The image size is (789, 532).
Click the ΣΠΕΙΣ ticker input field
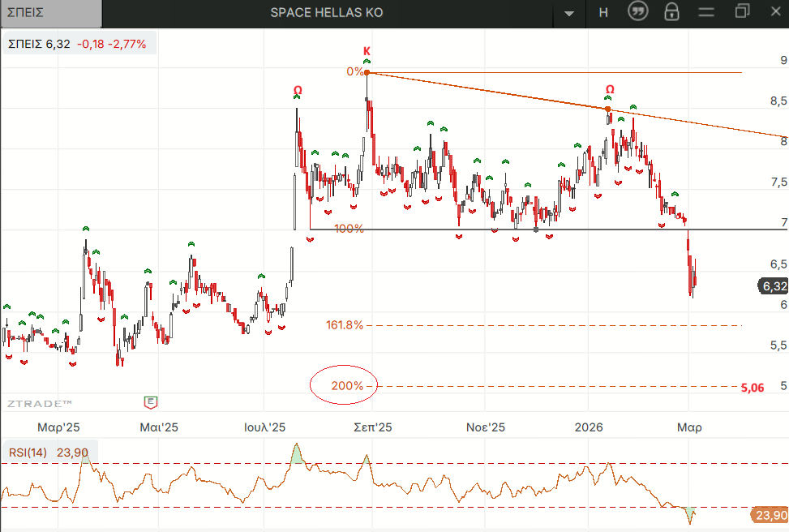[50, 13]
